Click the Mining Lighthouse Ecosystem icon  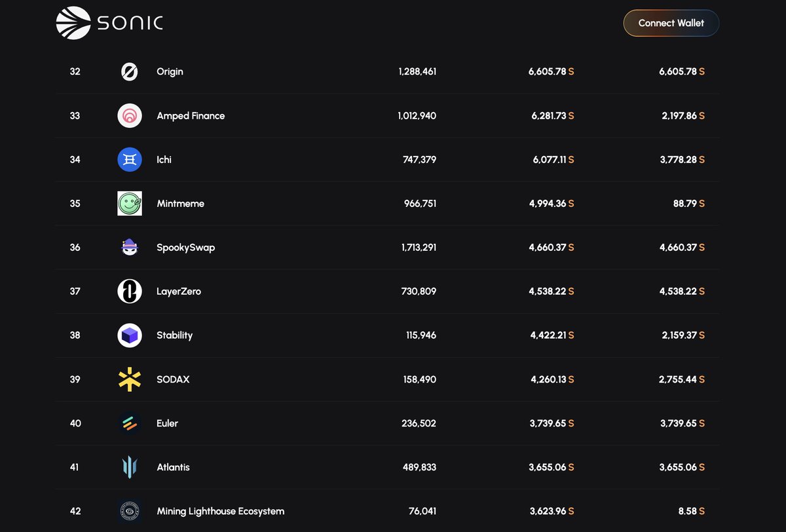pyautogui.click(x=130, y=510)
